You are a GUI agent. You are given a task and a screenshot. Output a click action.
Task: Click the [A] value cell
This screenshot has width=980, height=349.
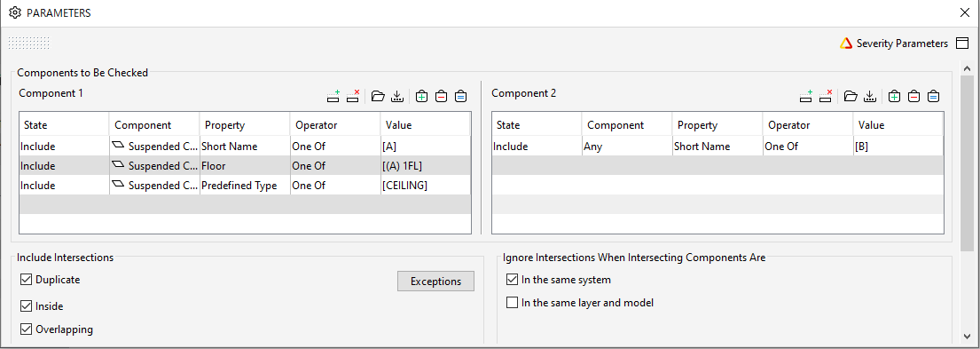pyautogui.click(x=426, y=147)
